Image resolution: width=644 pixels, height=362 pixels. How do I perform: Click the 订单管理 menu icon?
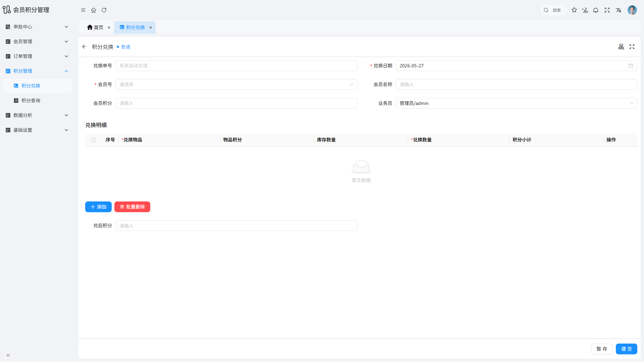coord(8,56)
